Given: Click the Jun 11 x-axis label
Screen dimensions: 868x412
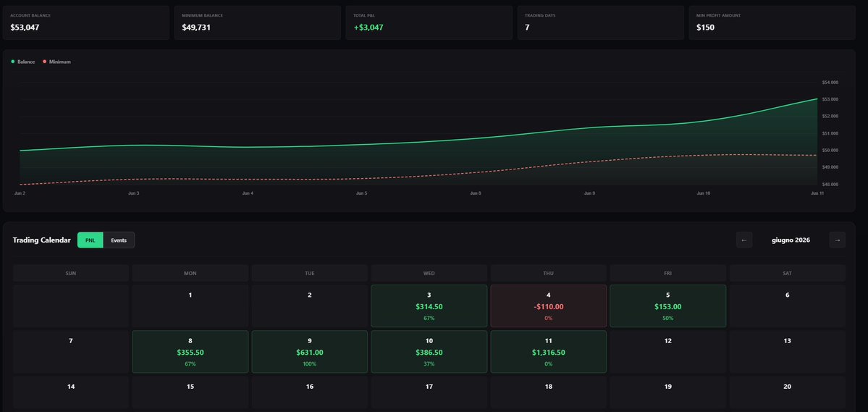Looking at the screenshot, I should pyautogui.click(x=817, y=193).
